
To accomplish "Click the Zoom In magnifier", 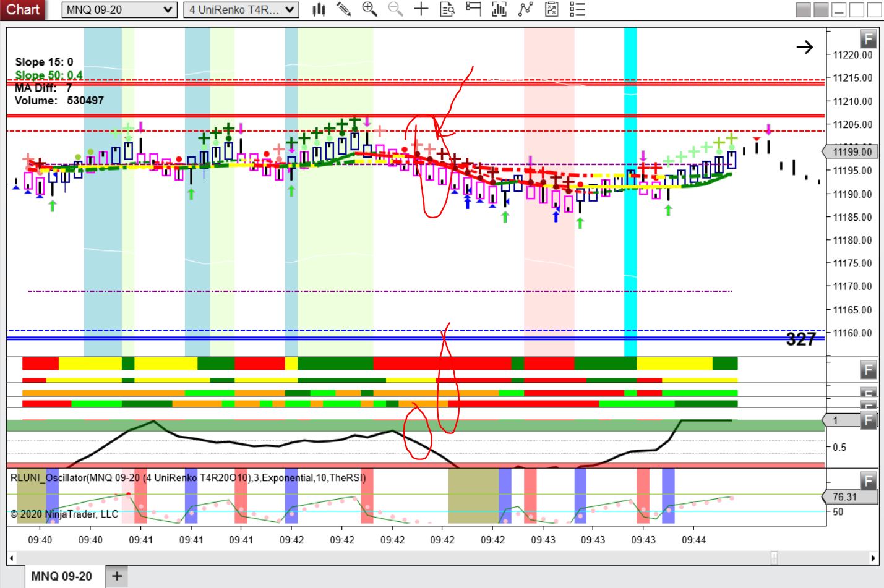I will tap(370, 9).
